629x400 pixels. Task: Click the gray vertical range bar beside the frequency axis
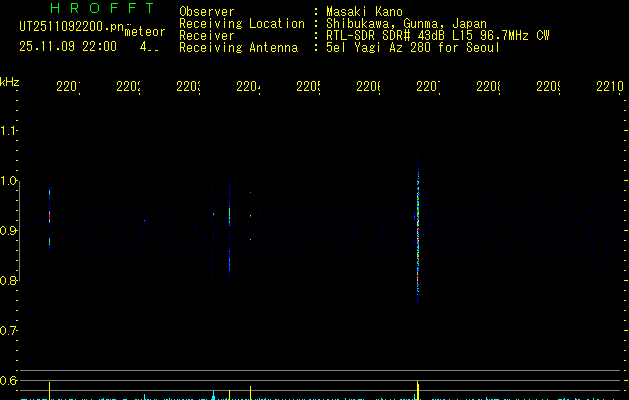[x=19, y=231]
